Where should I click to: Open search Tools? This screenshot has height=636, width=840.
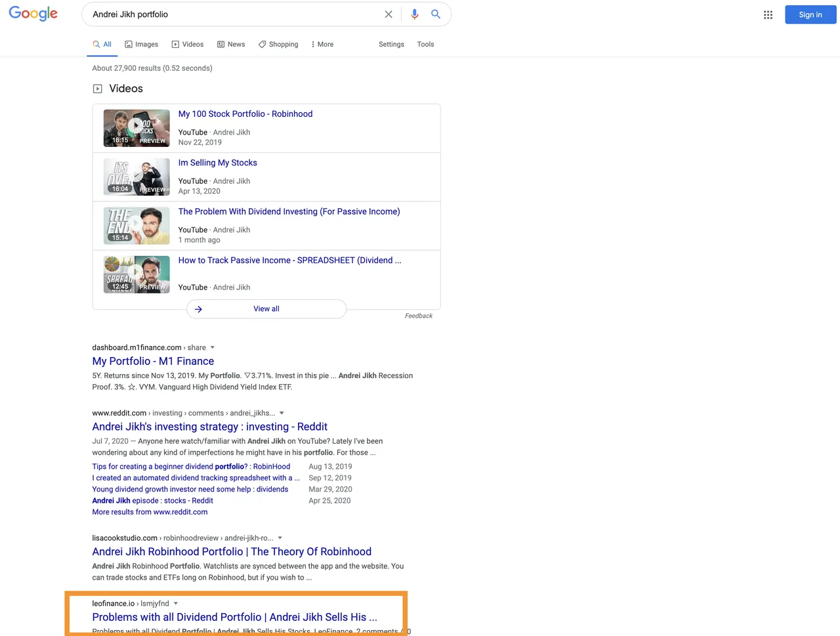425,44
